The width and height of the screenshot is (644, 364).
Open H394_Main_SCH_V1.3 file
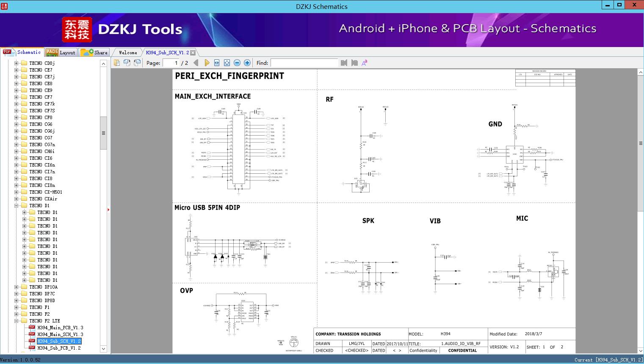(x=60, y=334)
